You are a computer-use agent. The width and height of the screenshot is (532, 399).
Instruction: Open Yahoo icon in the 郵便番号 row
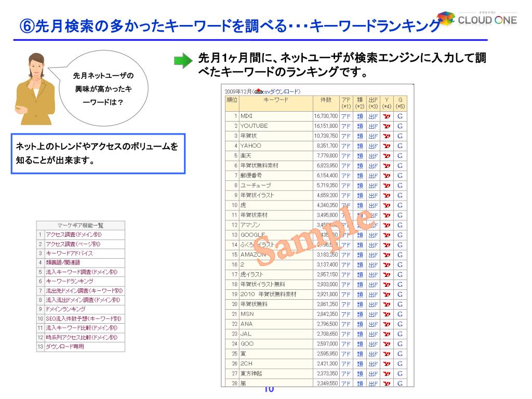387,176
